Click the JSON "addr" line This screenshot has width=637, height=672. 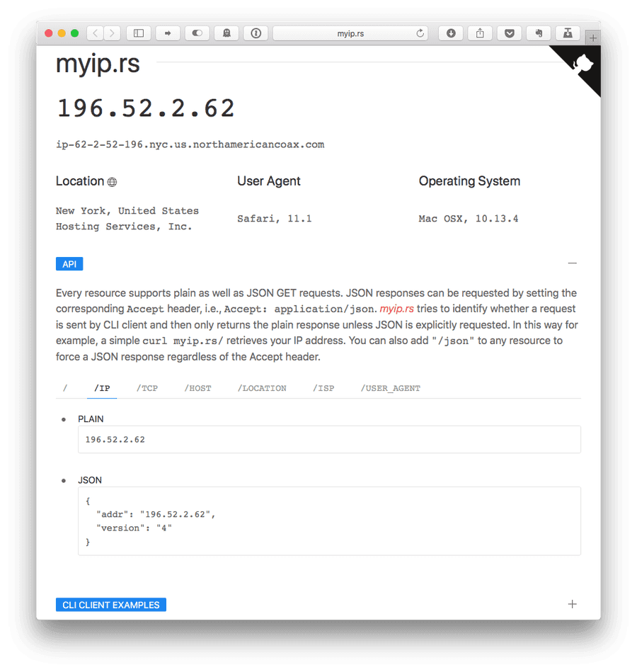(x=156, y=514)
